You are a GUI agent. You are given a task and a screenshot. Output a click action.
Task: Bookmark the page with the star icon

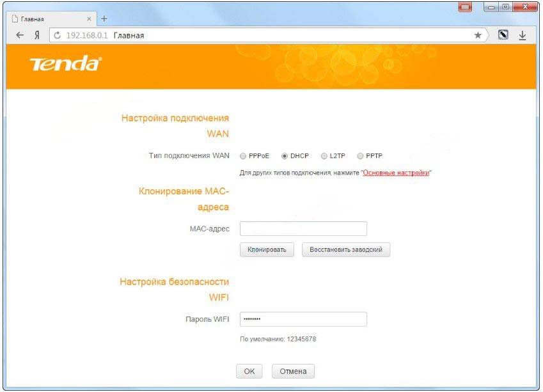point(478,36)
